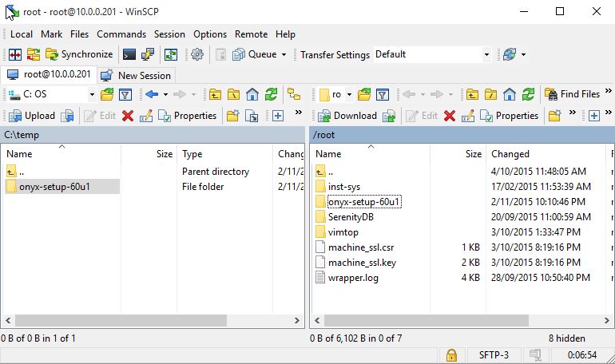The width and height of the screenshot is (615, 364).
Task: Expand the Queue dropdown arrow
Action: click(x=284, y=54)
